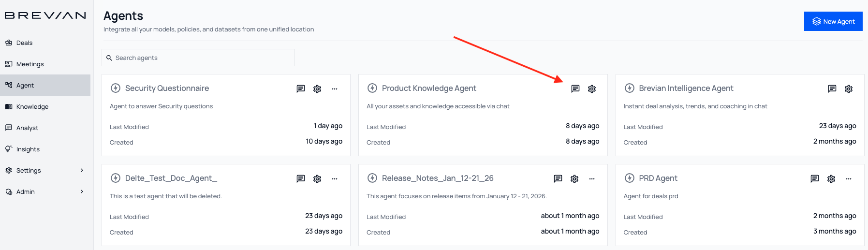Screen dimensions: 868x250
Task: Click the gear icon on PRD Agent
Action: (831, 178)
